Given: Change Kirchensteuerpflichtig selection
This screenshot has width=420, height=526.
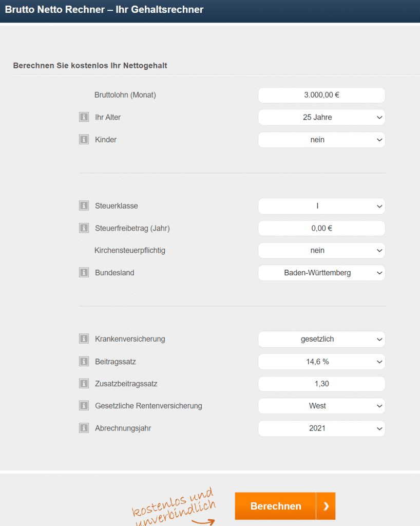Looking at the screenshot, I should pyautogui.click(x=321, y=251).
